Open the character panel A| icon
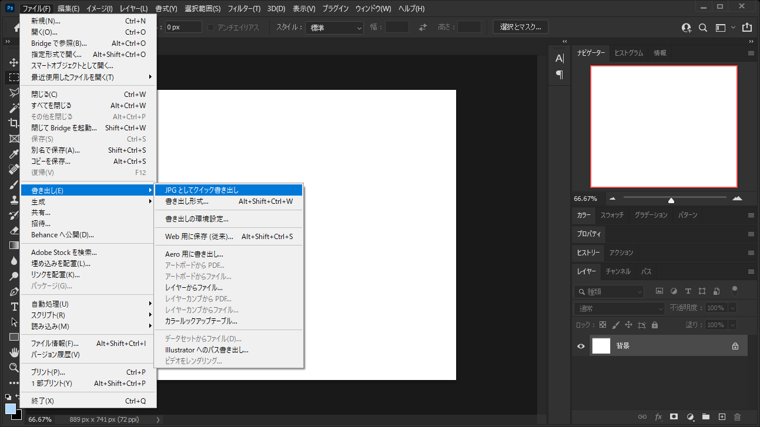Viewport: 760px width, 427px height. click(x=560, y=59)
